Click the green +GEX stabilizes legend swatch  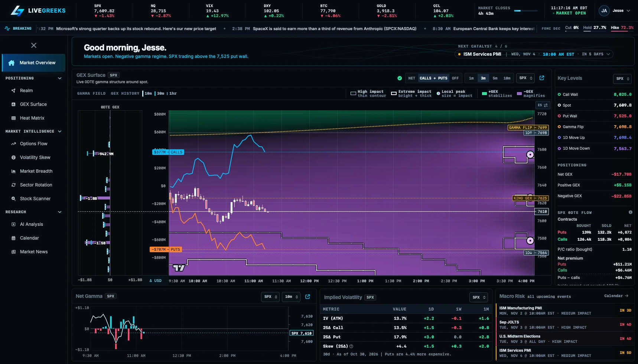[x=484, y=94]
